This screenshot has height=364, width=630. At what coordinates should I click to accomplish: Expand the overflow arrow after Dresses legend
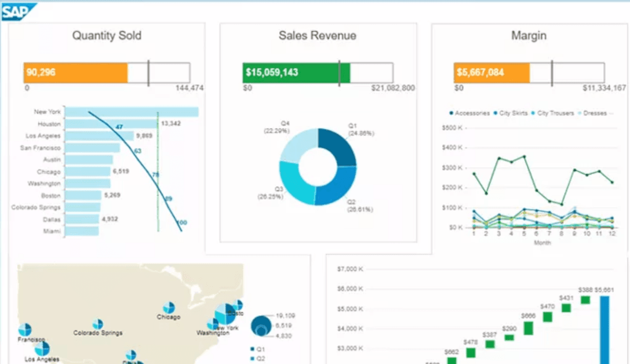612,113
